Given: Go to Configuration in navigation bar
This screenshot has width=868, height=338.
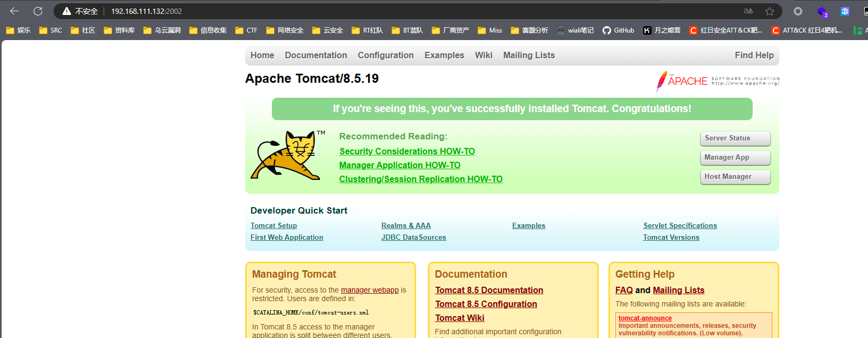Looking at the screenshot, I should coord(386,55).
